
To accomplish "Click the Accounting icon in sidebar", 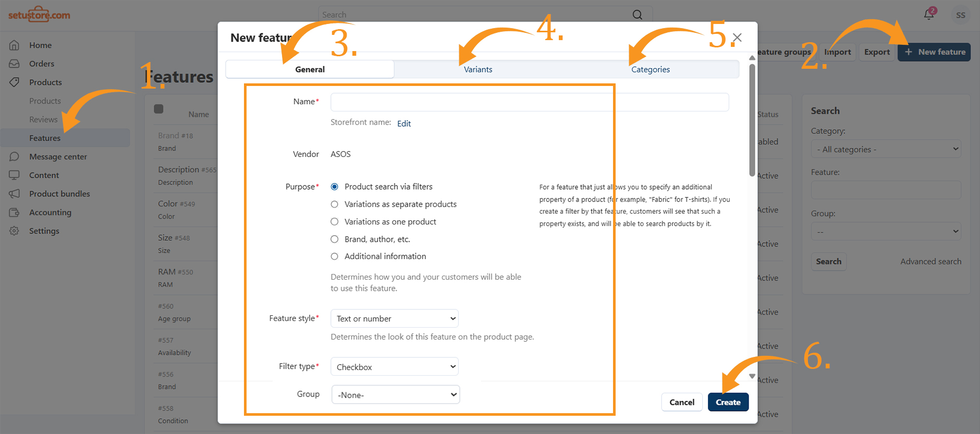I will click(x=14, y=213).
